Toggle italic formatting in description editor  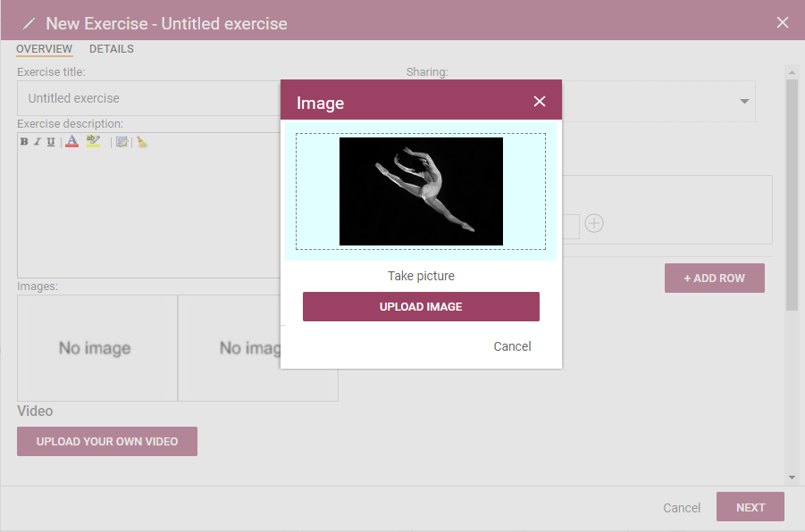pos(37,142)
